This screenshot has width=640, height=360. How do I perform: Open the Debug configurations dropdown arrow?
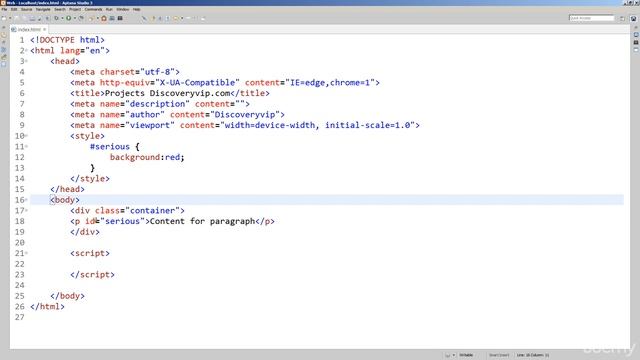pos(62,18)
